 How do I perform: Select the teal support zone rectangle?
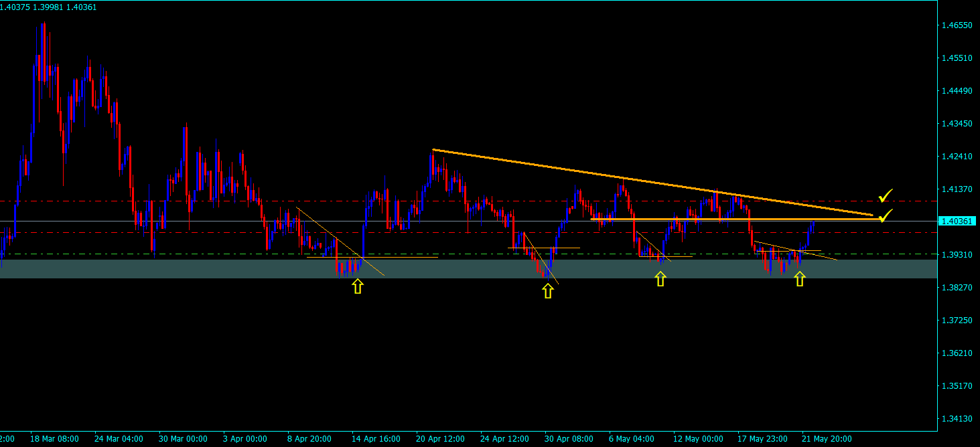468,268
